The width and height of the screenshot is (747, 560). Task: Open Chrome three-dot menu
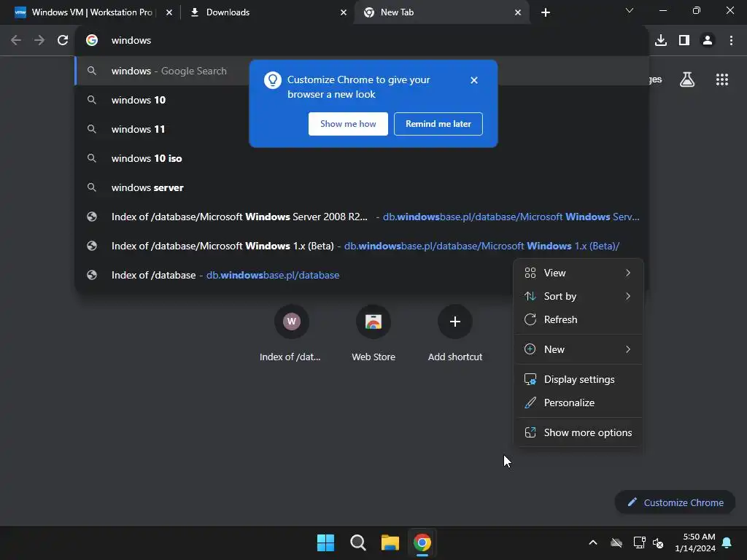pyautogui.click(x=731, y=40)
